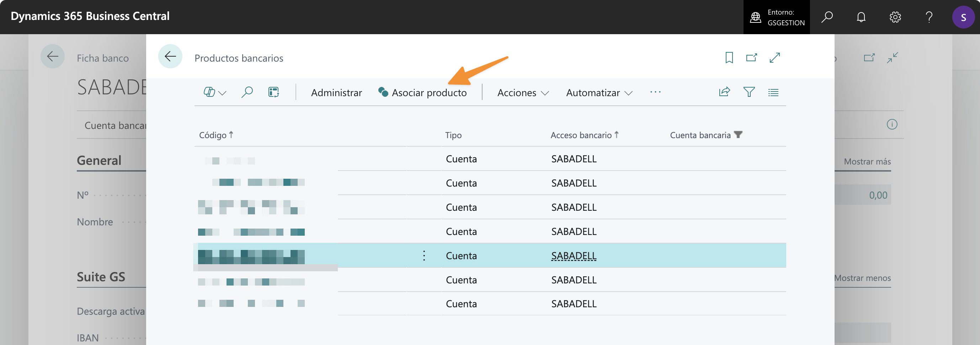
Task: Open Ficha banco page in new window
Action: (869, 58)
